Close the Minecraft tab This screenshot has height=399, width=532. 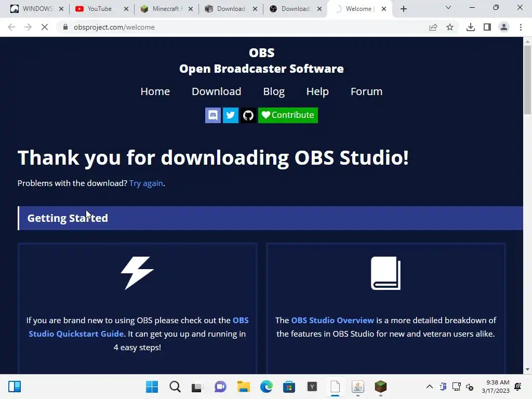(191, 9)
